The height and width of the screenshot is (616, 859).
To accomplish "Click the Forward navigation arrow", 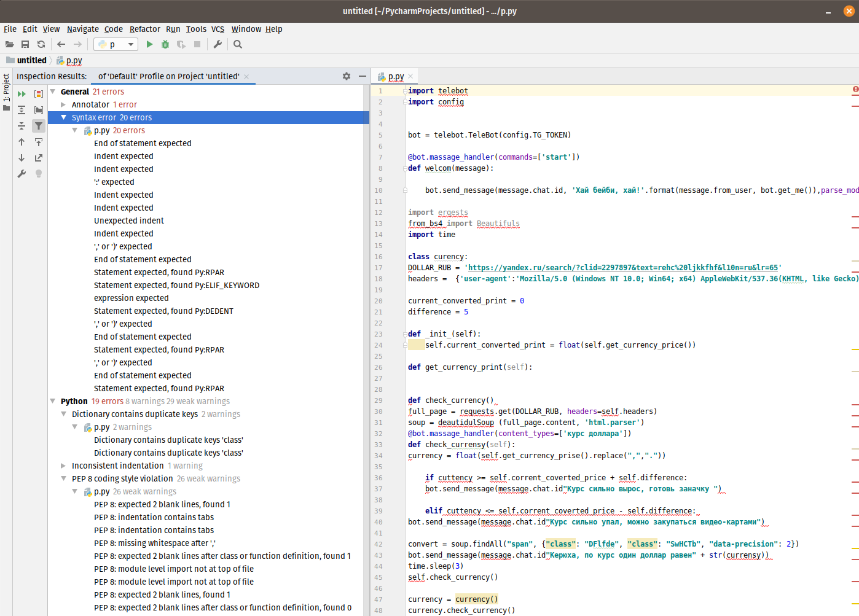I will pos(77,44).
